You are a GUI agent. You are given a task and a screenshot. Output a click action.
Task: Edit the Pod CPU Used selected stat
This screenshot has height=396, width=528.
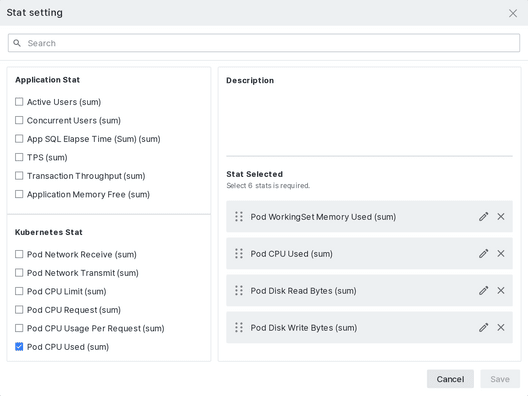(484, 254)
